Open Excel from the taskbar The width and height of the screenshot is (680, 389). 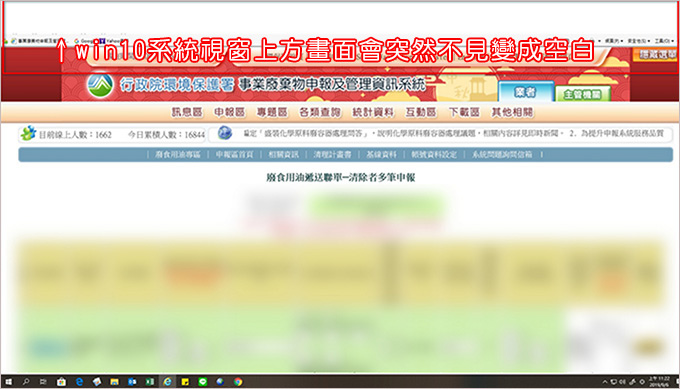coord(150,382)
